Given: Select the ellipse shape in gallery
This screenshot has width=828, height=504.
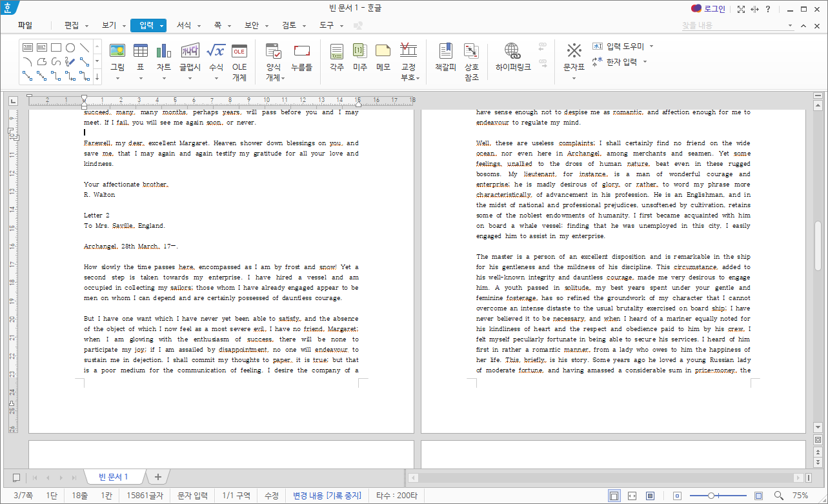Looking at the screenshot, I should click(x=70, y=47).
